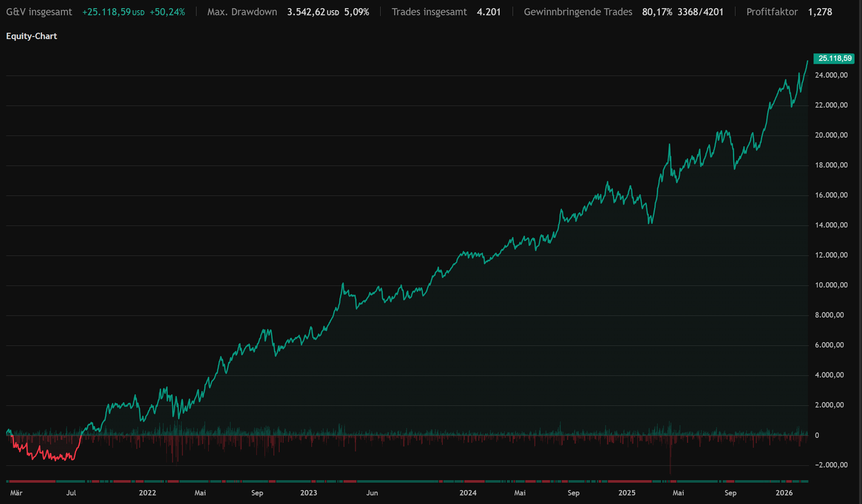The height and width of the screenshot is (504, 862).
Task: Click the green 25.118,59 price tag
Action: (x=834, y=58)
